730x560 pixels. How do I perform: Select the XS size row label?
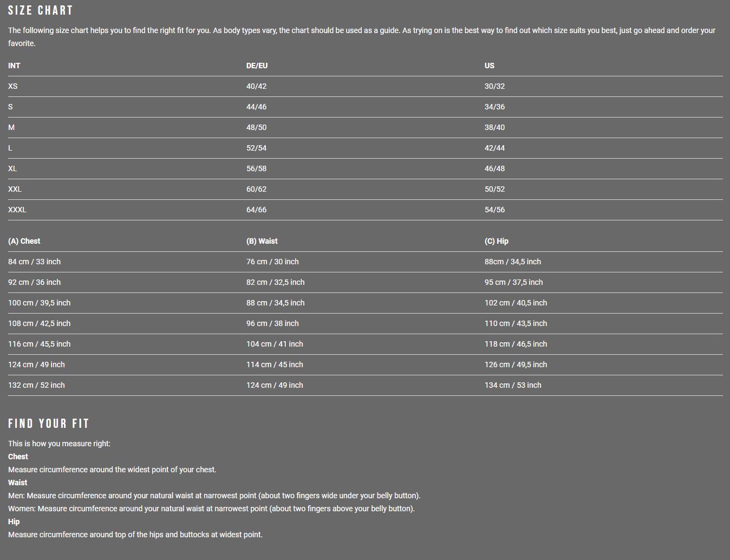click(12, 86)
